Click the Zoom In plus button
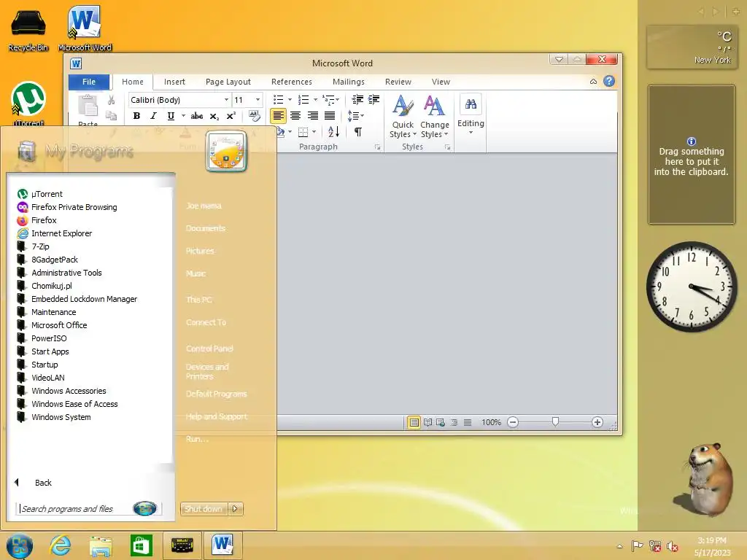This screenshot has width=747, height=560. (x=597, y=422)
